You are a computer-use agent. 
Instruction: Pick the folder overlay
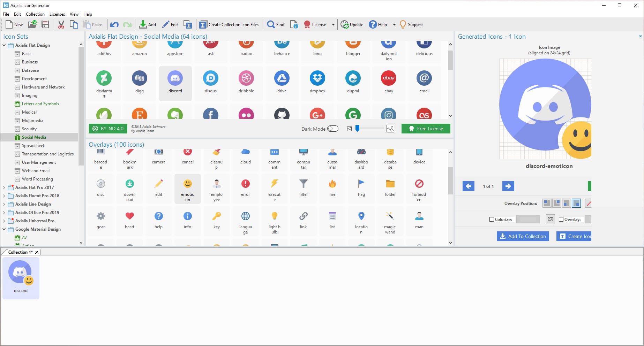pyautogui.click(x=390, y=189)
